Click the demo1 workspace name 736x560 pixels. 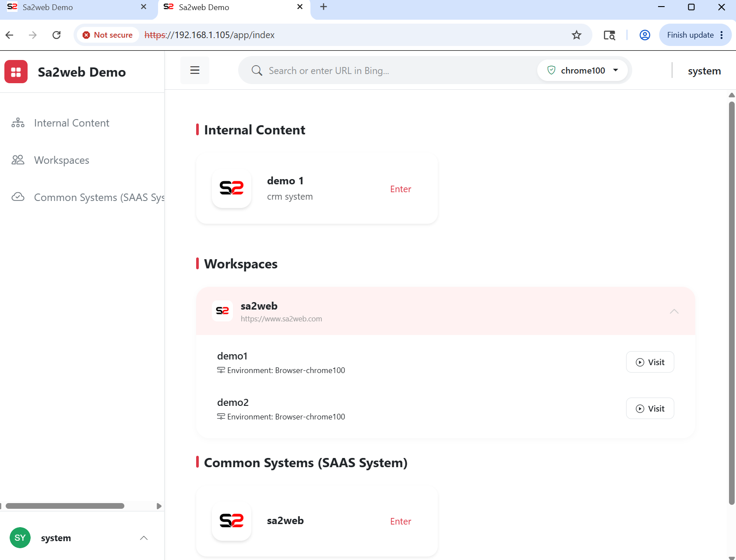pos(232,356)
